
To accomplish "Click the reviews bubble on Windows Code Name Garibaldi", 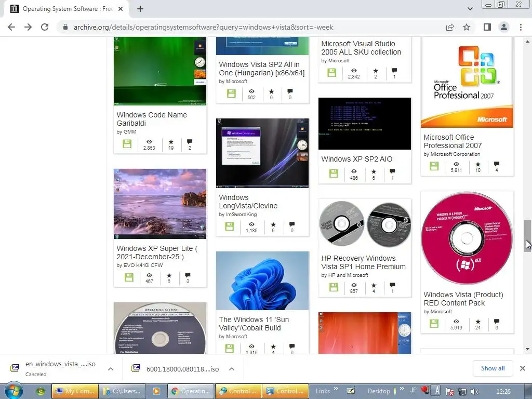I will pyautogui.click(x=190, y=141).
